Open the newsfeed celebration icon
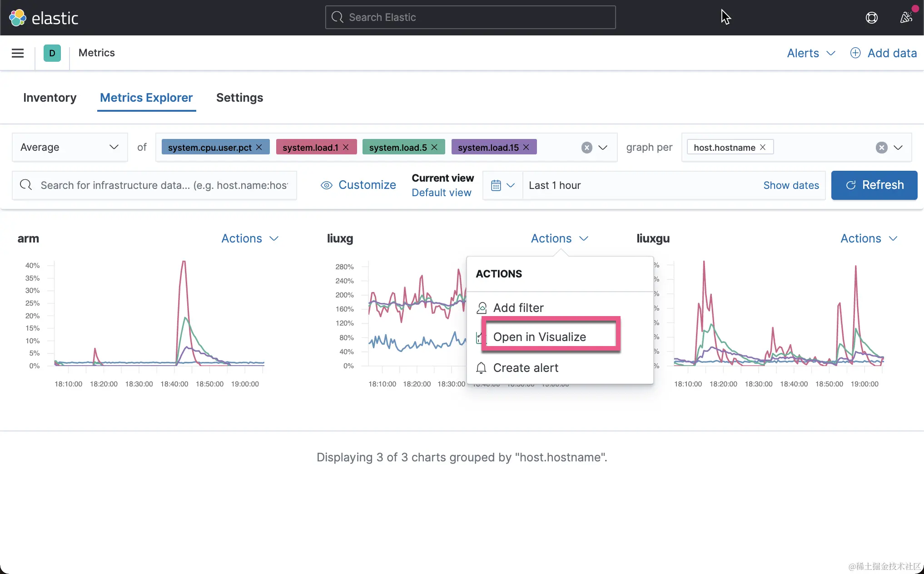This screenshot has width=924, height=574. pos(906,17)
